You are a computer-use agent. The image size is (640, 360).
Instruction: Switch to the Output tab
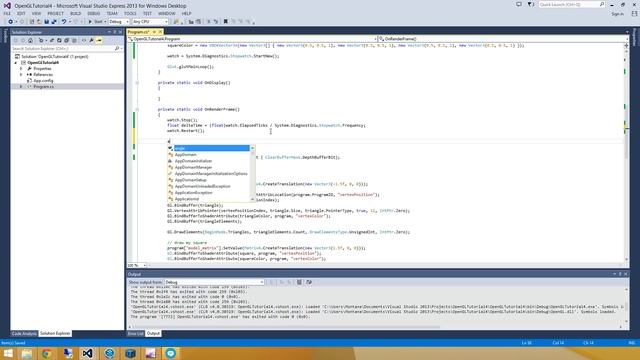tap(153, 333)
